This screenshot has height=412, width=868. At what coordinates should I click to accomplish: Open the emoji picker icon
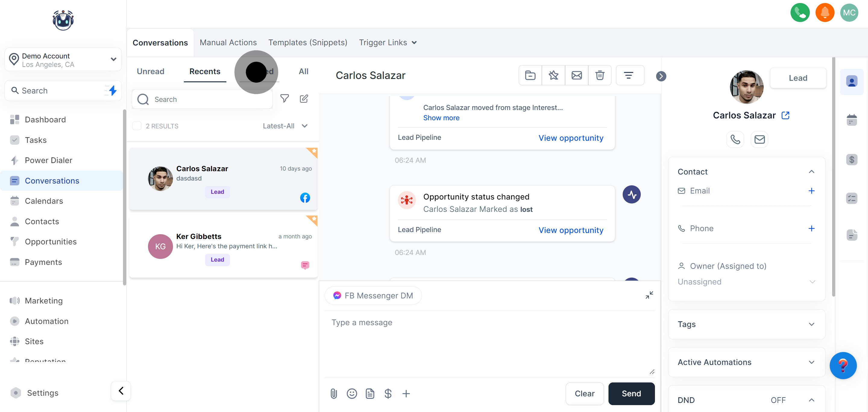[351, 393]
